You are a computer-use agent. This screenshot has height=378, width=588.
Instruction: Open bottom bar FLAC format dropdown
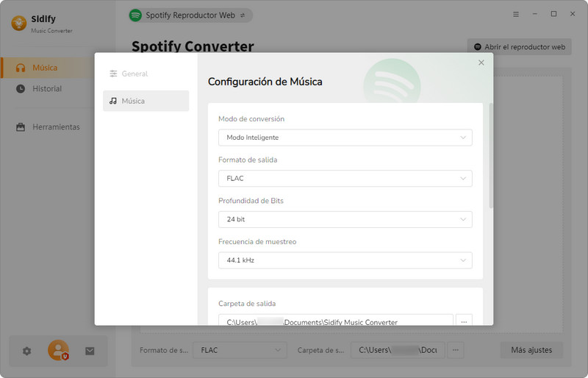[240, 350]
